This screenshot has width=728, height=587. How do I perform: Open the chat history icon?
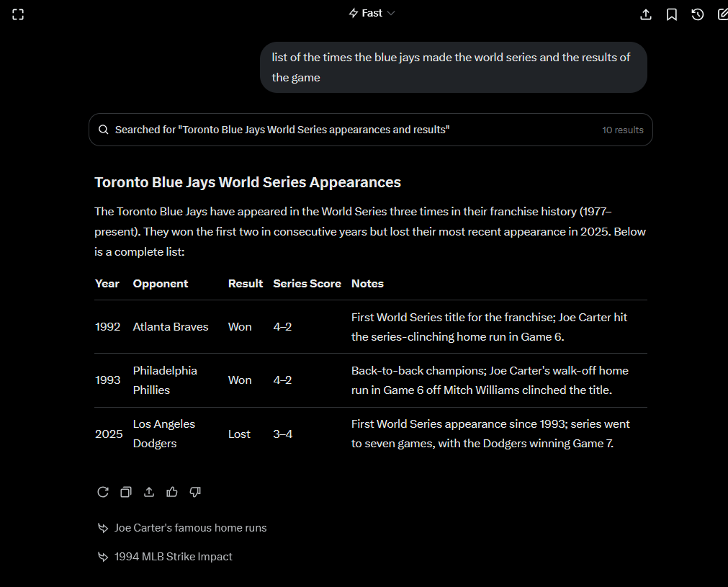pos(697,14)
